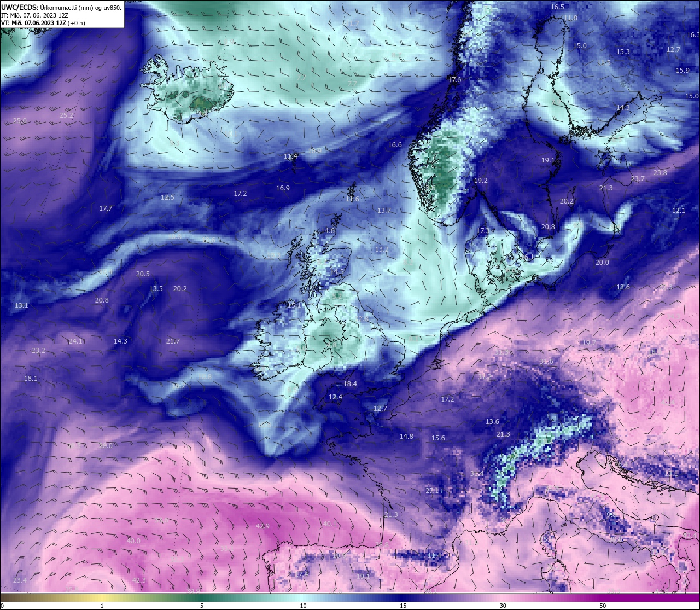Viewport: 700px width, 610px height.
Task: Click the map value 40.0
Action: tap(133, 541)
